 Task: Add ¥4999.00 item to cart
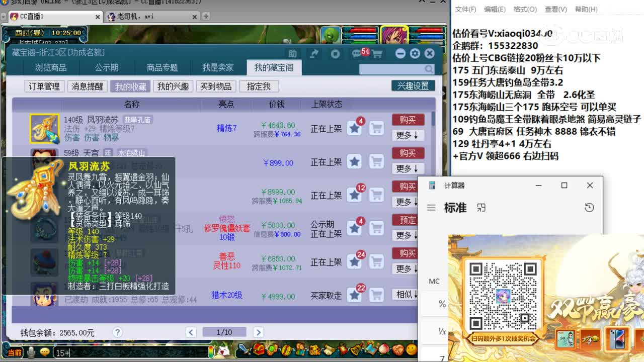(x=376, y=295)
